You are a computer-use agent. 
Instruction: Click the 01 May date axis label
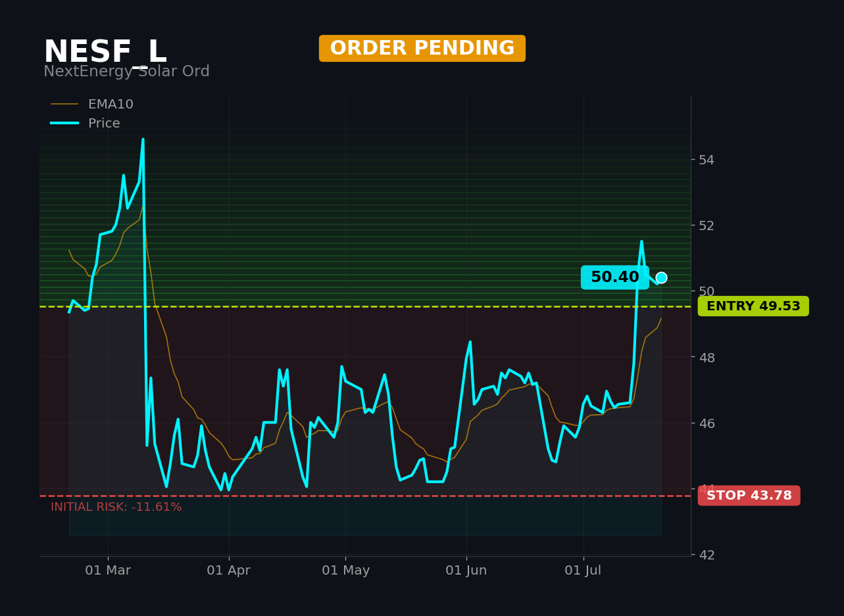click(x=346, y=571)
